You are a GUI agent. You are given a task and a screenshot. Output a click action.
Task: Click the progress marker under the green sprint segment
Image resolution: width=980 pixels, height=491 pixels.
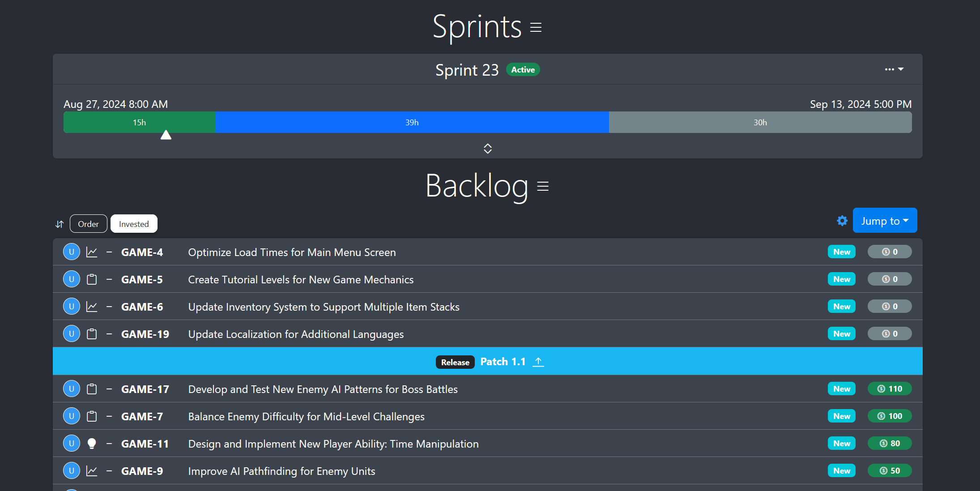[x=166, y=134]
